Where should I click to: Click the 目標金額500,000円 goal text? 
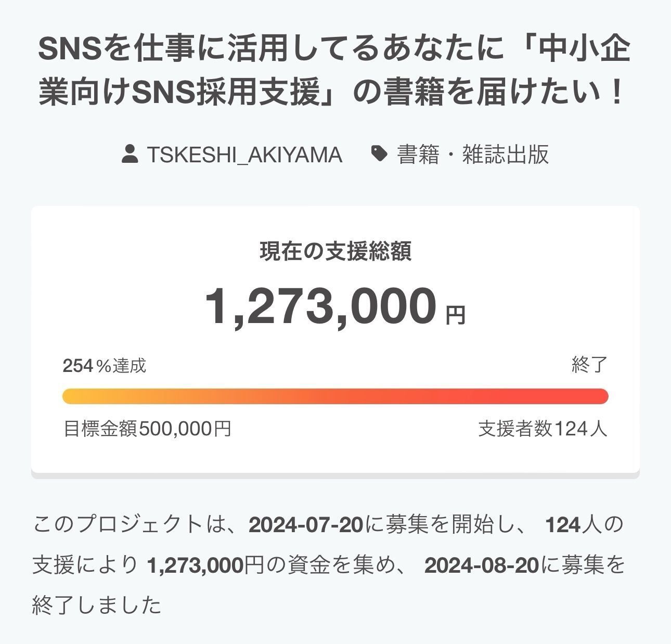(x=147, y=429)
